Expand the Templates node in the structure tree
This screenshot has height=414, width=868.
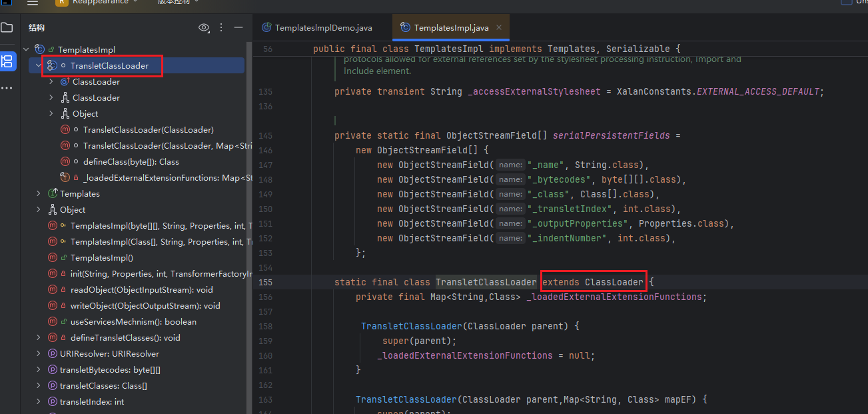pos(39,194)
